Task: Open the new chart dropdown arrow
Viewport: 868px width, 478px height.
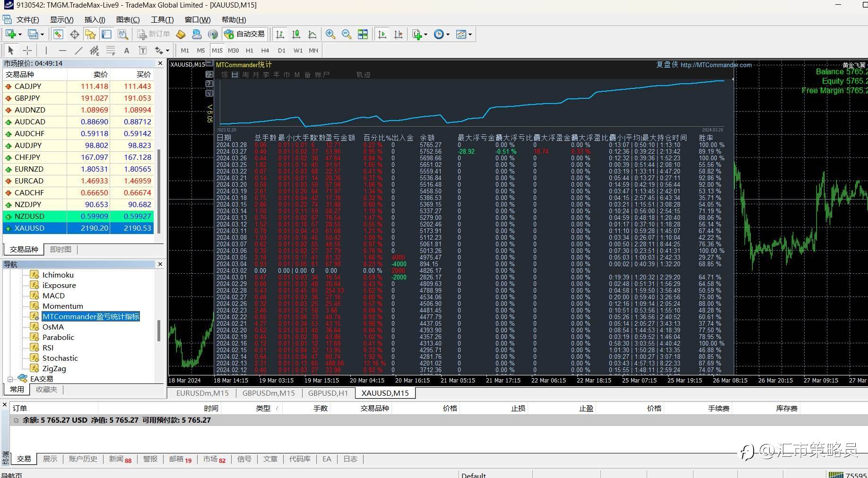Action: point(19,35)
